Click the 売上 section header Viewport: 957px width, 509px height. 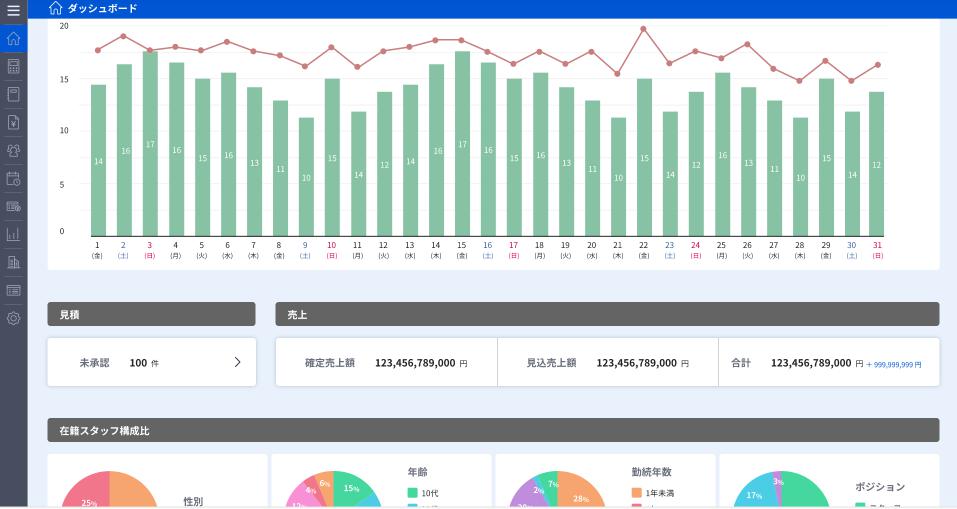pyautogui.click(x=607, y=314)
